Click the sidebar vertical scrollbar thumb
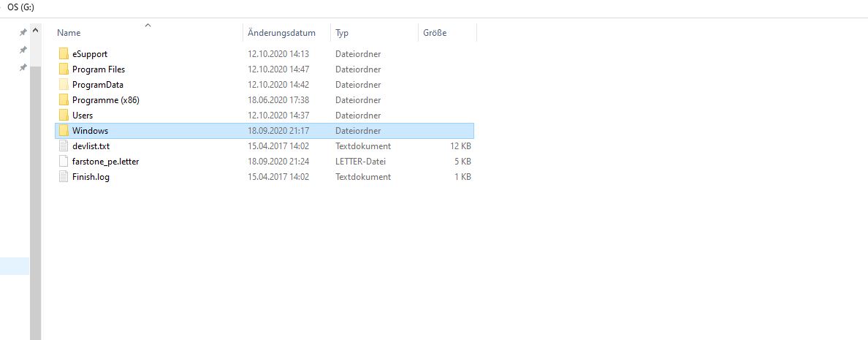This screenshot has width=868, height=340. (x=35, y=203)
